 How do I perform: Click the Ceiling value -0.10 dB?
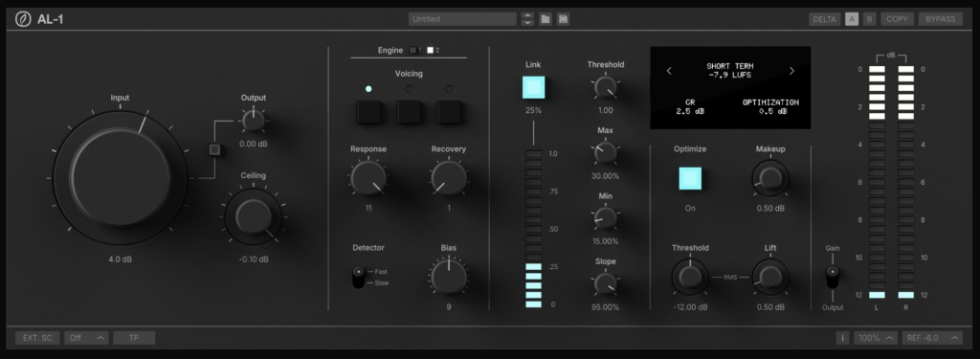coord(253,258)
